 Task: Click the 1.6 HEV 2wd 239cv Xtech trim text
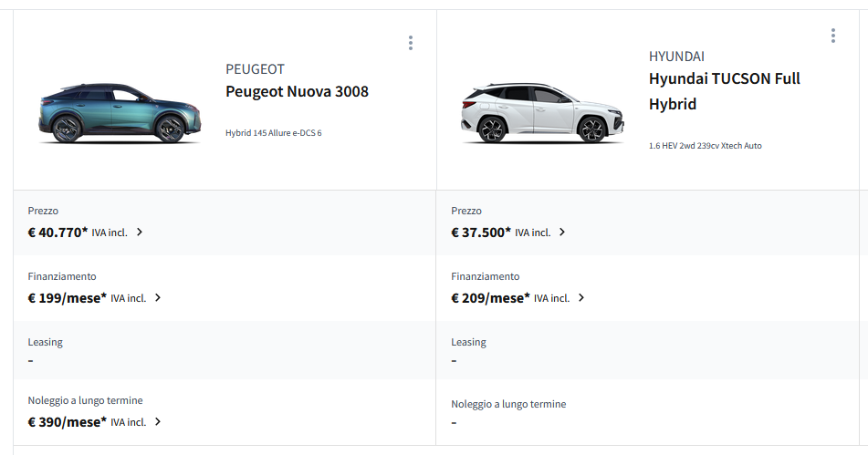[x=705, y=146]
